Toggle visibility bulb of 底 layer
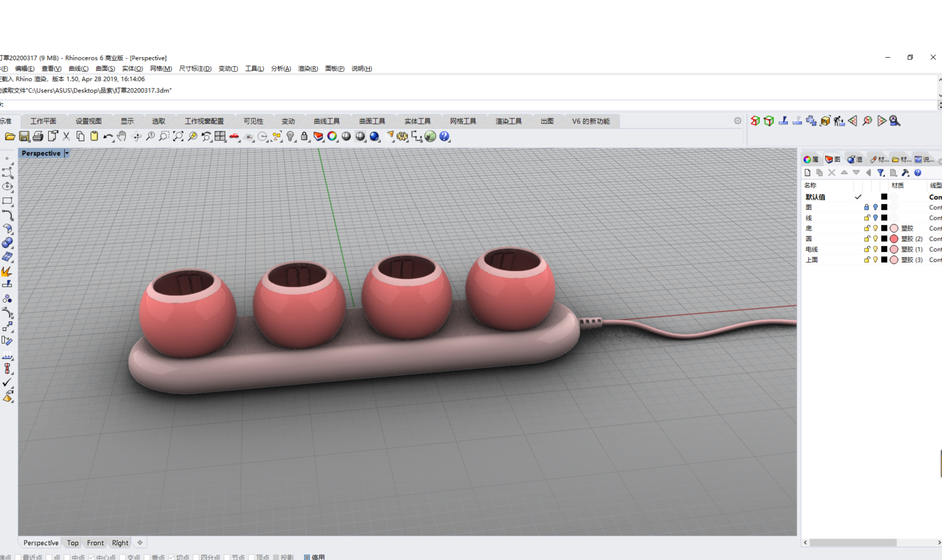The image size is (942, 560). tap(875, 228)
